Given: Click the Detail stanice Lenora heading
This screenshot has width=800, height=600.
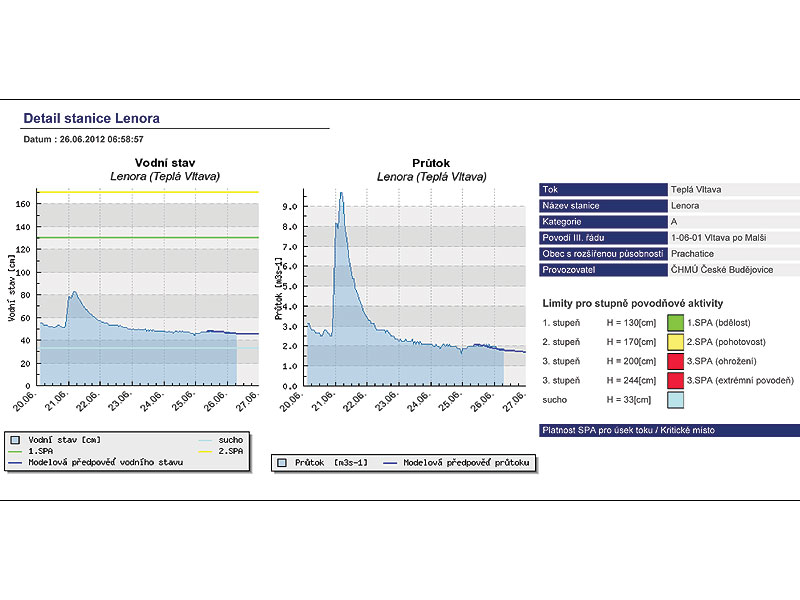Looking at the screenshot, I should (91, 118).
